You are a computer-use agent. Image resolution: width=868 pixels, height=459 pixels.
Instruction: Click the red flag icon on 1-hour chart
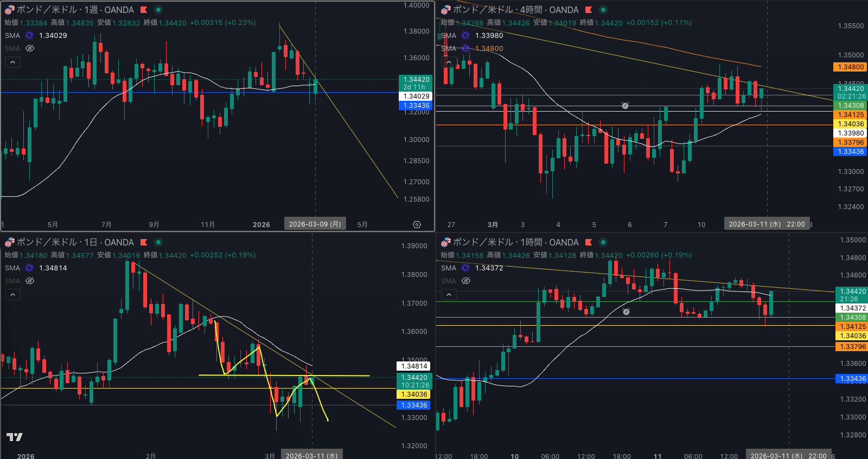(589, 242)
